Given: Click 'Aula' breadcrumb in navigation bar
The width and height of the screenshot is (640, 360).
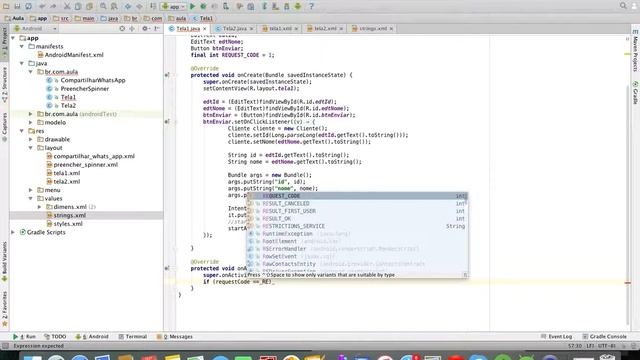Looking at the screenshot, I should click(x=14, y=18).
